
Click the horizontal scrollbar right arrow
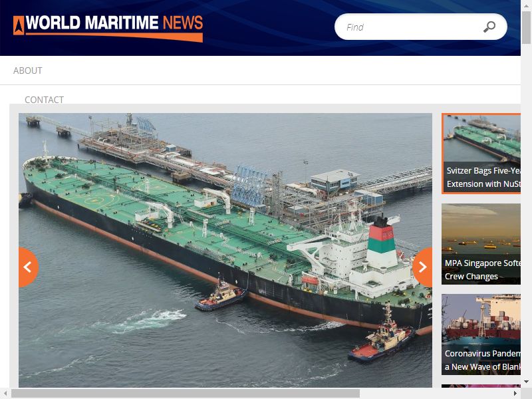515,393
